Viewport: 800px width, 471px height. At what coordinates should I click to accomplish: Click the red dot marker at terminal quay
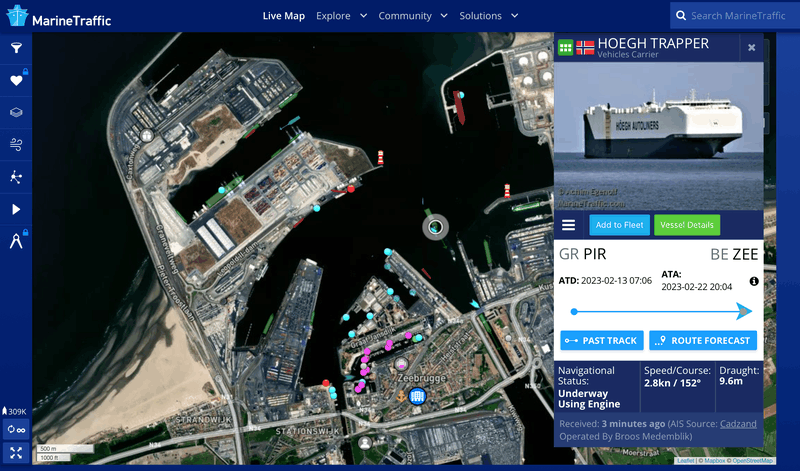click(x=351, y=189)
